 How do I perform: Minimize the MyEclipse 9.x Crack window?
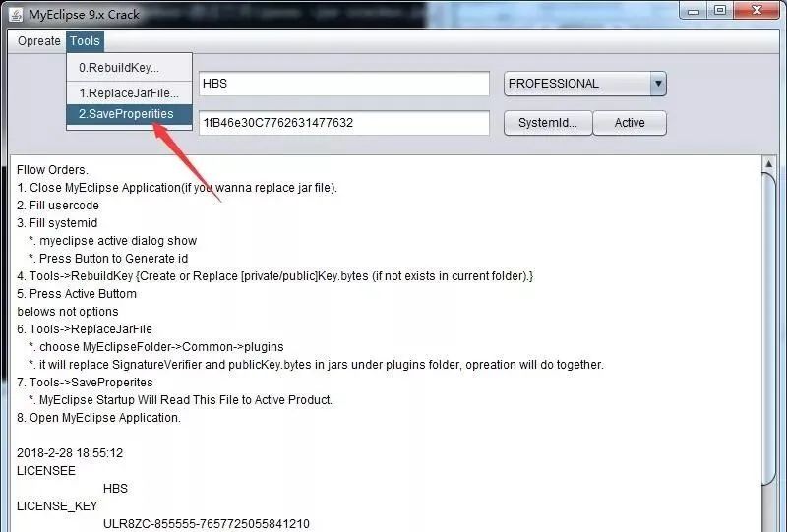694,11
